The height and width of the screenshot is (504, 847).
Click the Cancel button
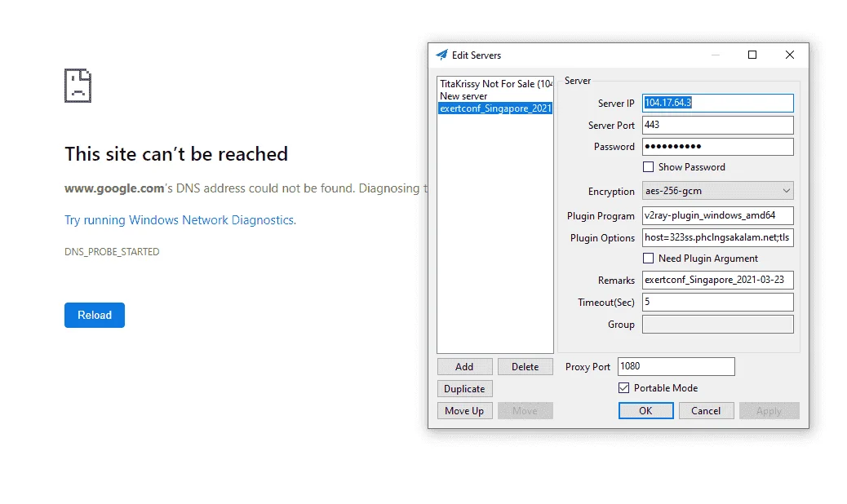tap(706, 411)
